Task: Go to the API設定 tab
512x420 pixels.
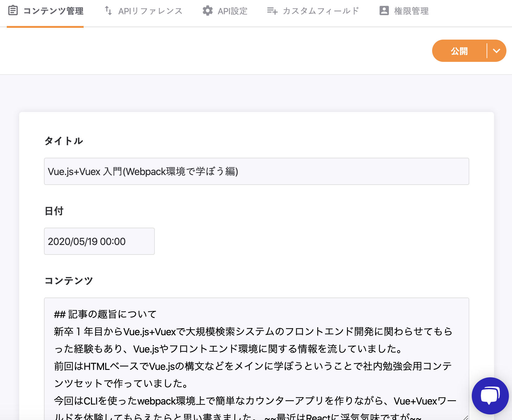Action: [225, 11]
